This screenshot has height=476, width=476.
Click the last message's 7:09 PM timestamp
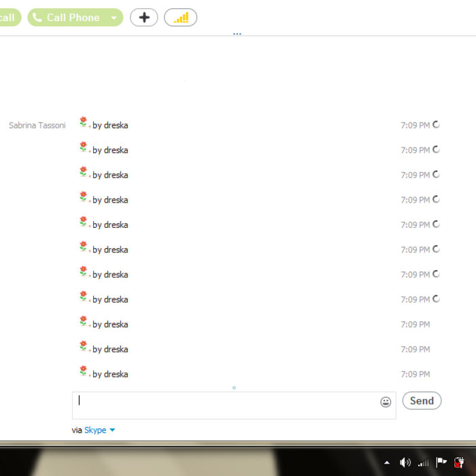415,374
